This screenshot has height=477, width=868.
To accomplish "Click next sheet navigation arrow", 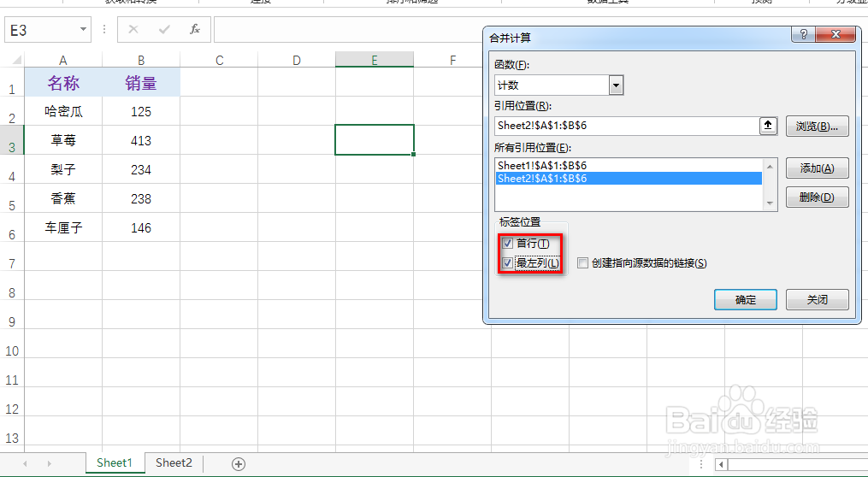I will (x=50, y=463).
